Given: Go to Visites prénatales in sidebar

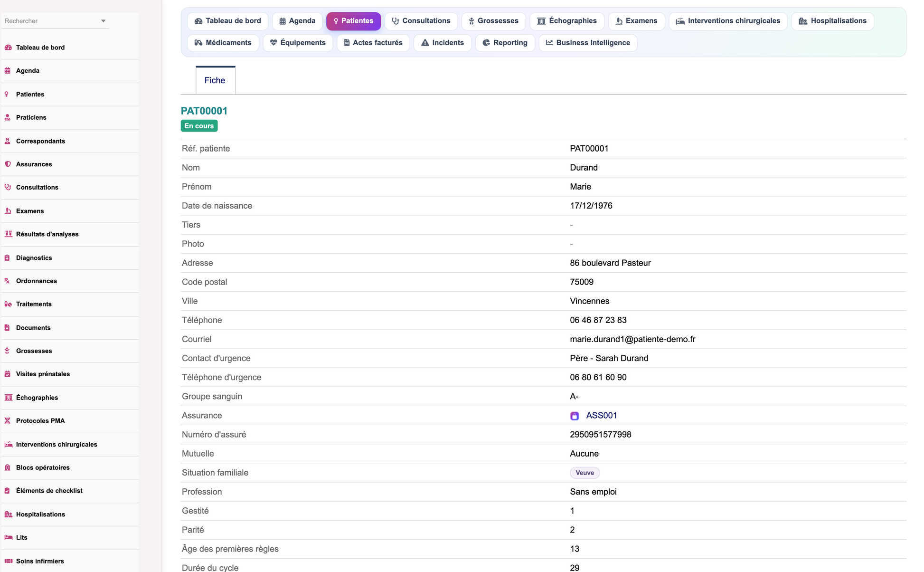Looking at the screenshot, I should (43, 374).
